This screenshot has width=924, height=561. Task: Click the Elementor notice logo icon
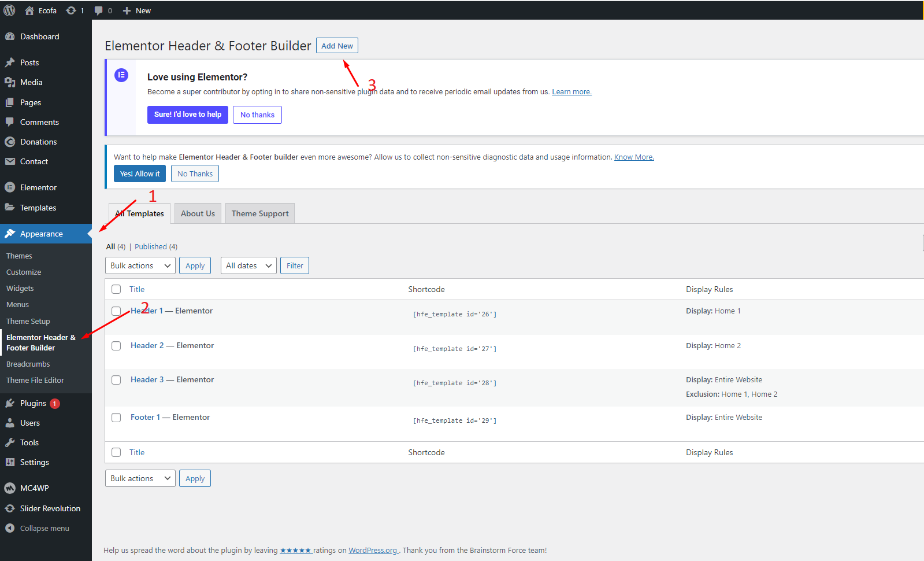click(x=121, y=75)
